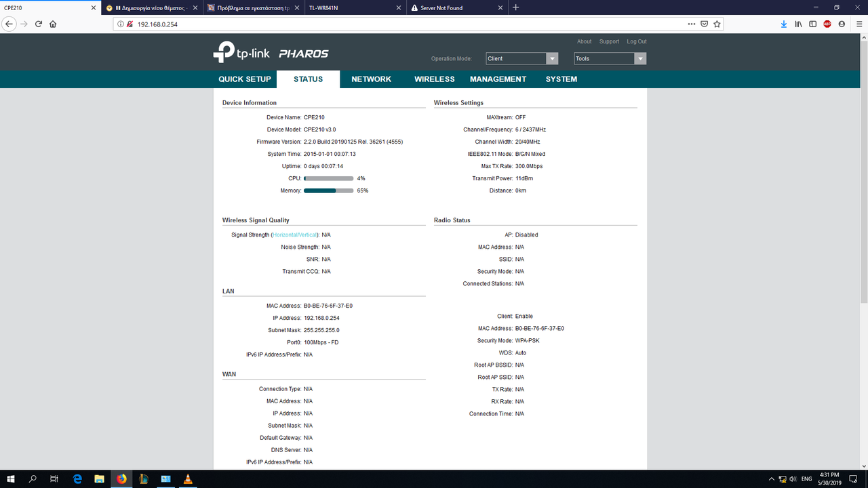Click the Log Out link
The width and height of the screenshot is (868, 488).
[636, 41]
